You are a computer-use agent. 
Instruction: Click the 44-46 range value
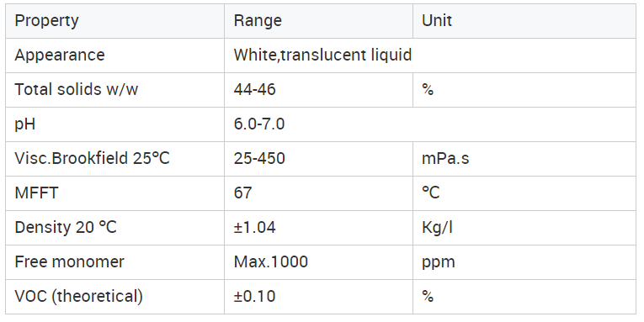pos(254,89)
